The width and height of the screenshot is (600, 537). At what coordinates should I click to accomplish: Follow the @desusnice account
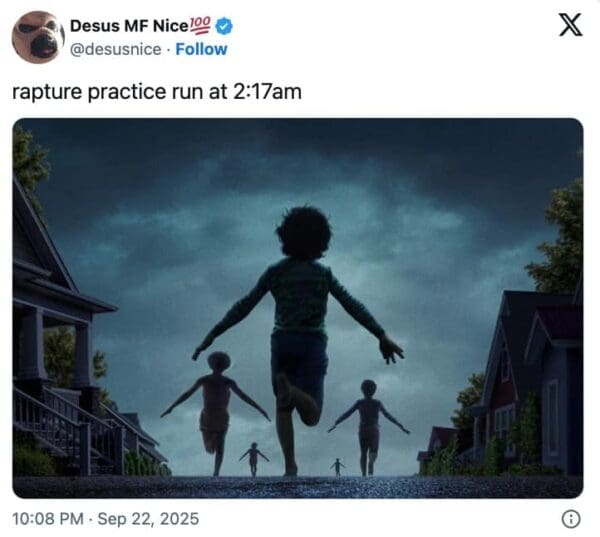pyautogui.click(x=201, y=49)
